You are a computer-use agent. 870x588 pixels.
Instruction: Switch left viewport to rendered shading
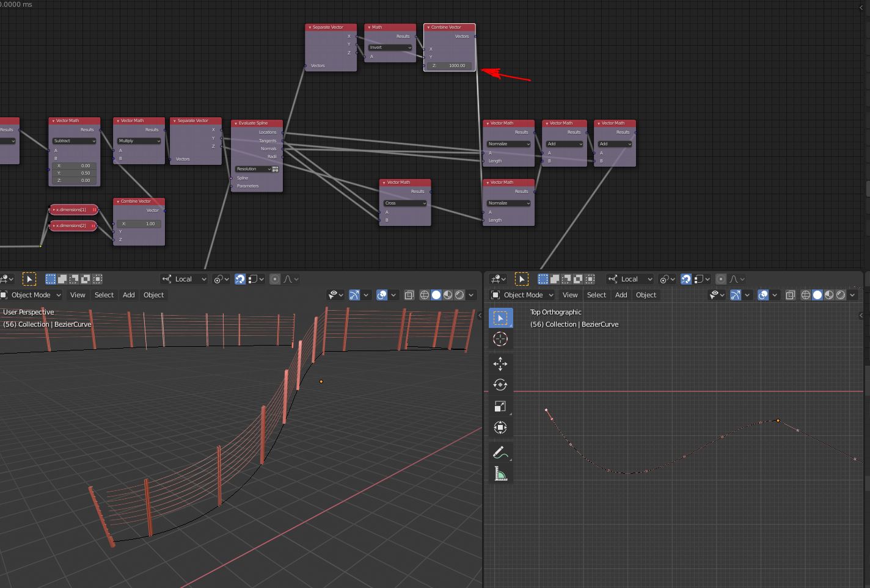pos(459,295)
